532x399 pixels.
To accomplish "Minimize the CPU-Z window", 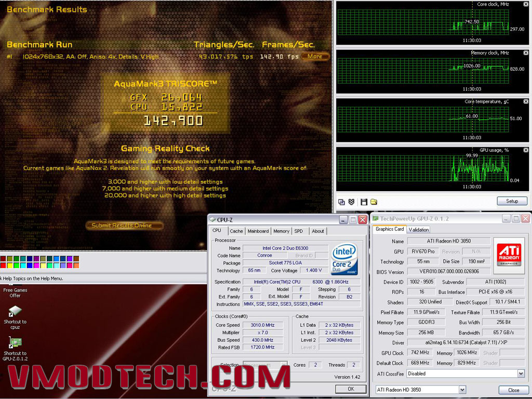I will tap(343, 220).
